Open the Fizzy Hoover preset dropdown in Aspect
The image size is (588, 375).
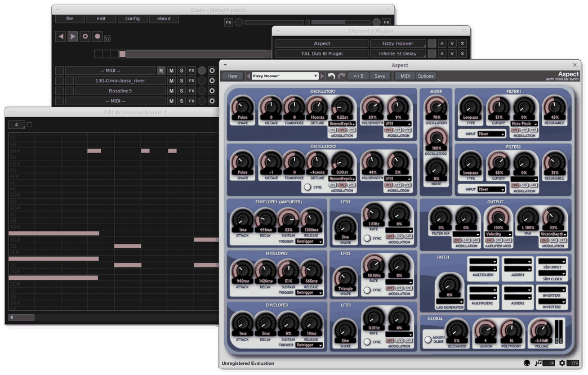click(x=285, y=76)
